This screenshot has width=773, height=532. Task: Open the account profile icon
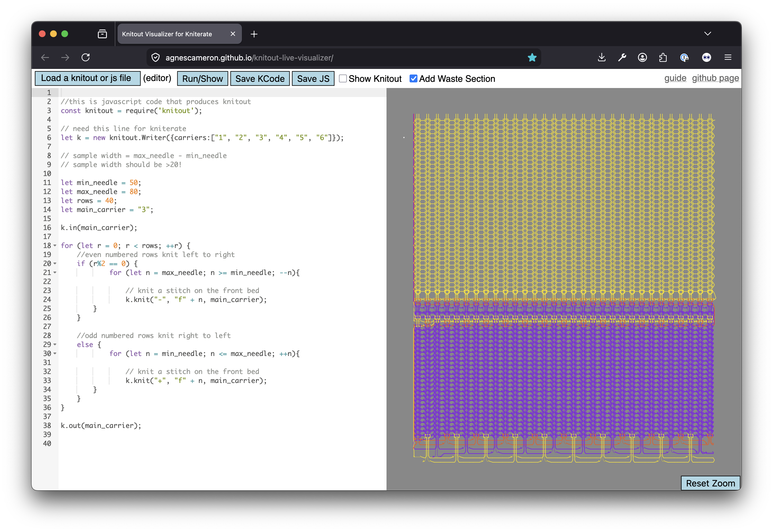tap(642, 57)
